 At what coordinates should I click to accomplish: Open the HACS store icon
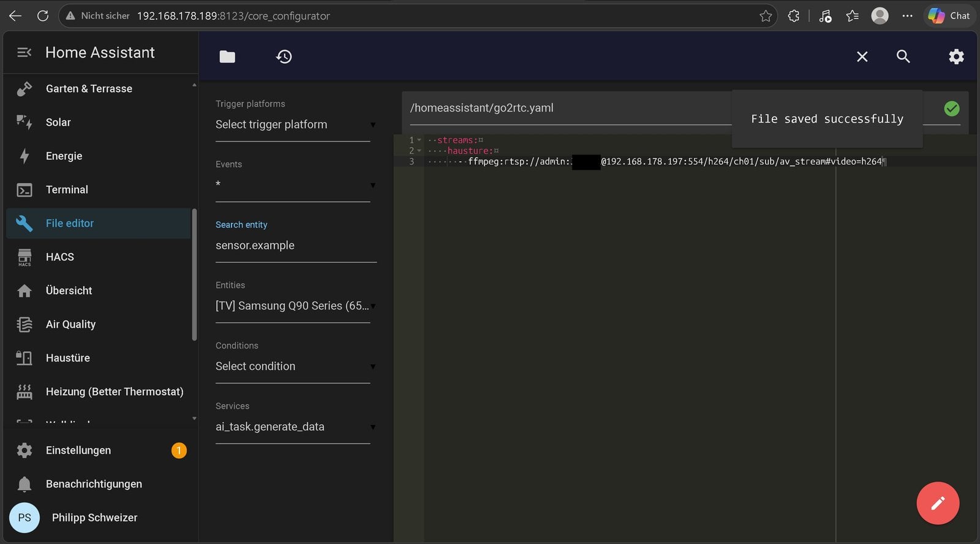(24, 257)
